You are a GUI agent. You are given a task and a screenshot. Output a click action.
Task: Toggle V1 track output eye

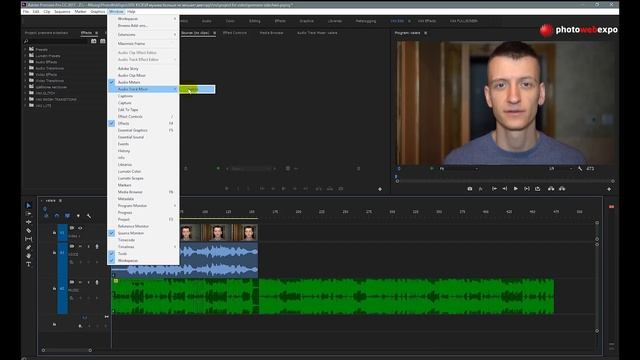(80, 228)
